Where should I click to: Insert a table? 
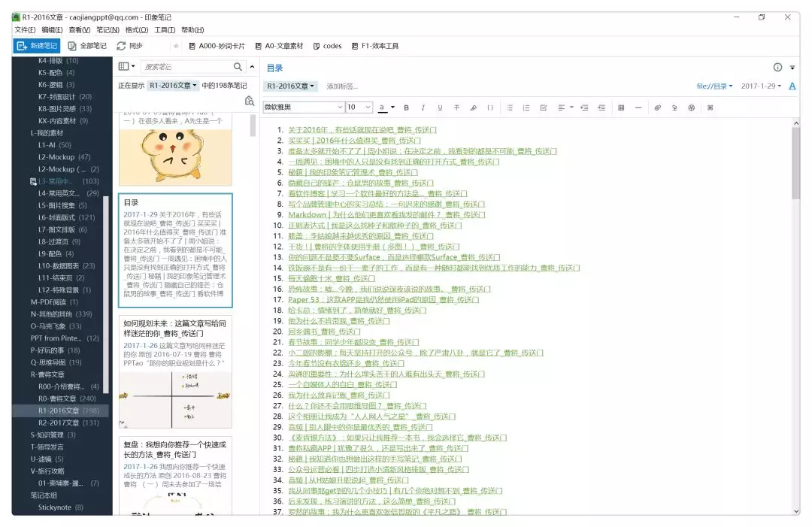[x=621, y=108]
